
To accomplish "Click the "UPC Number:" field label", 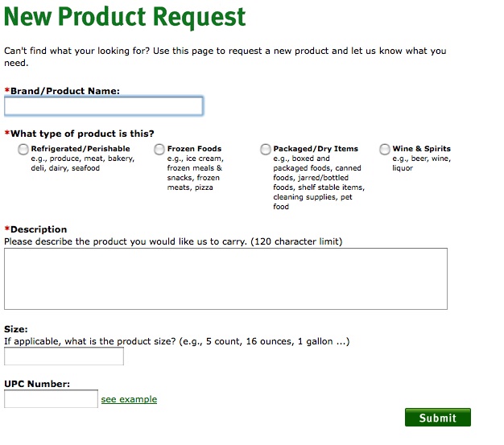I will [37, 384].
